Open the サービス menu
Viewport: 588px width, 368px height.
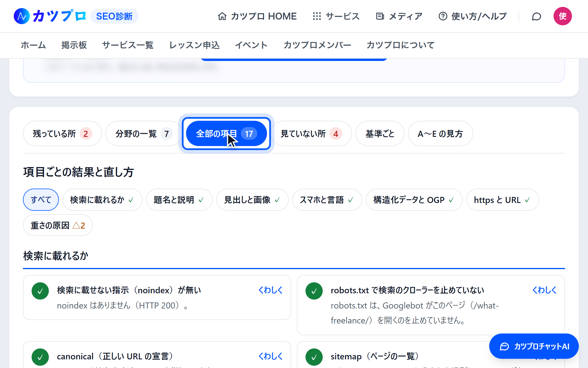pos(336,16)
